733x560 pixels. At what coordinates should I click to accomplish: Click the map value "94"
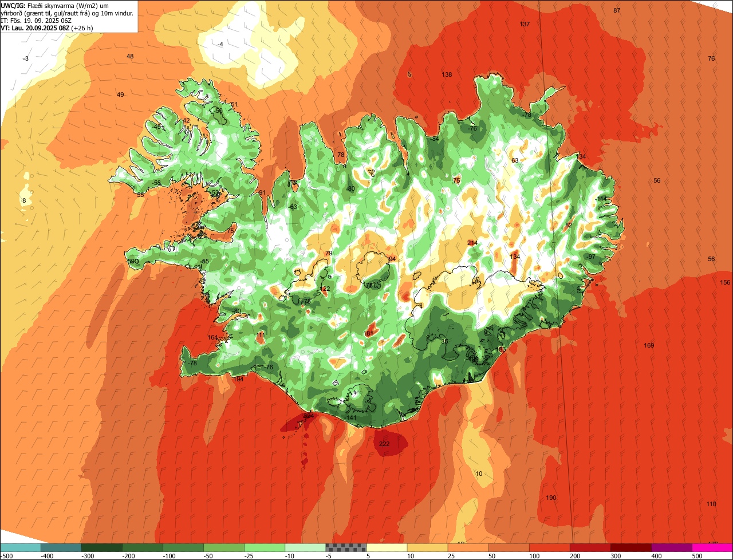click(x=392, y=259)
